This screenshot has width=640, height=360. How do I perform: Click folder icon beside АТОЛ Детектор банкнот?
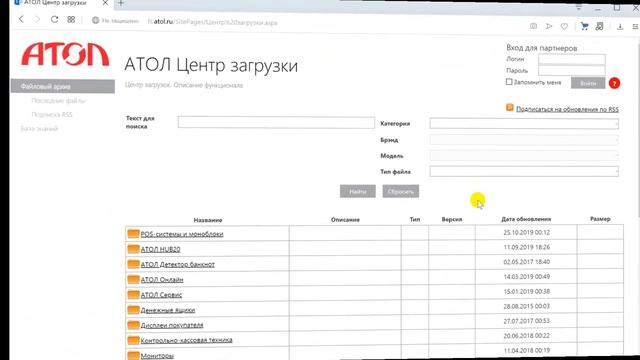click(133, 264)
